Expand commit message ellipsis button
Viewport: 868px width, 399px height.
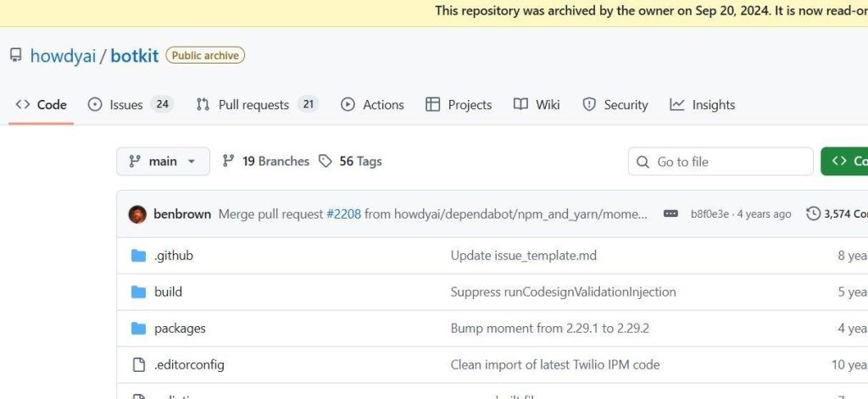point(670,214)
